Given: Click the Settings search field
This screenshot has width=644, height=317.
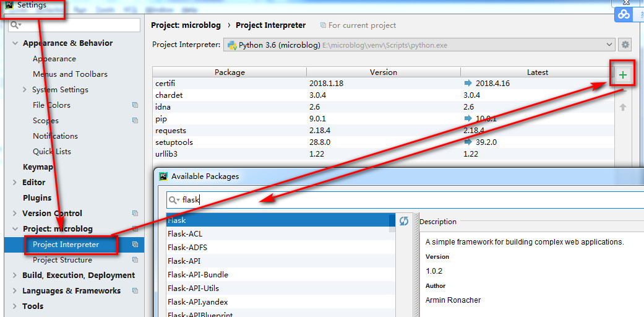Looking at the screenshot, I should [74, 25].
